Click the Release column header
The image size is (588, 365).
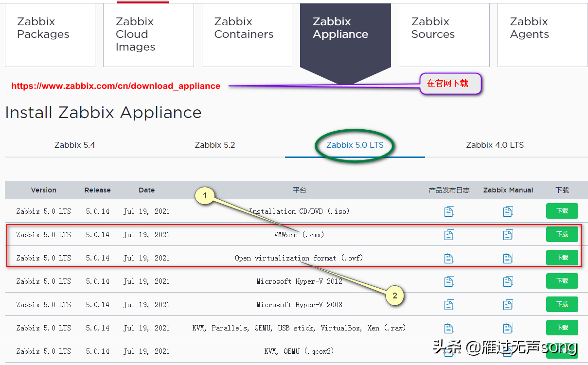click(x=98, y=190)
